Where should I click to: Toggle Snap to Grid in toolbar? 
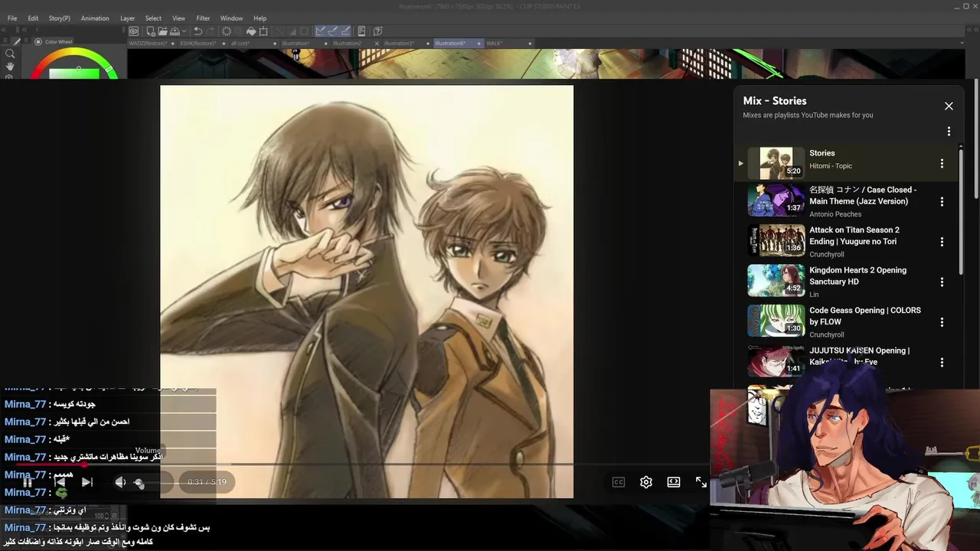coord(345,31)
